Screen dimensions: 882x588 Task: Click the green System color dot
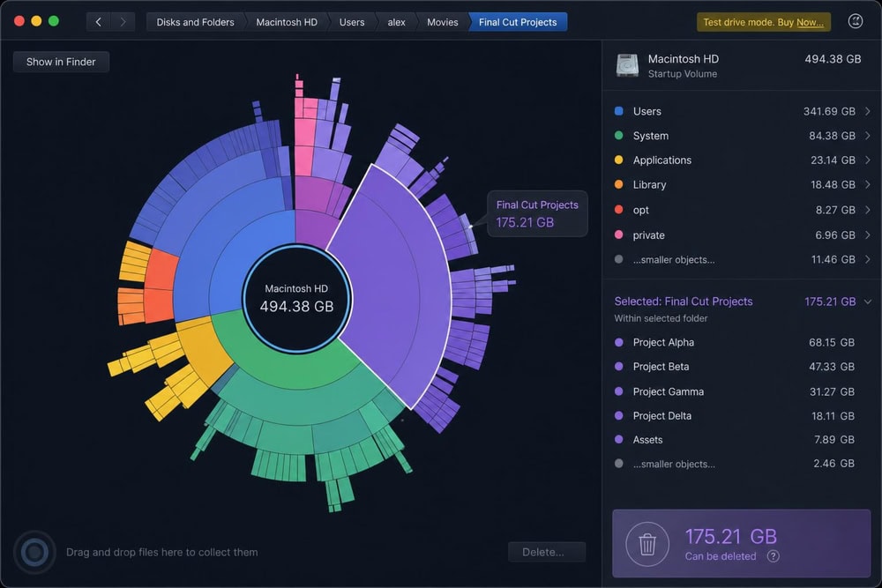coord(619,136)
